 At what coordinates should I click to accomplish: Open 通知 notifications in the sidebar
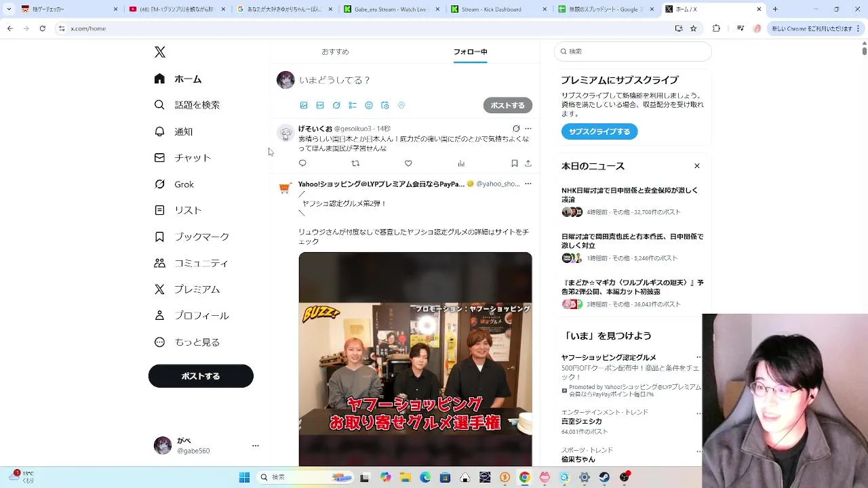pos(173,131)
